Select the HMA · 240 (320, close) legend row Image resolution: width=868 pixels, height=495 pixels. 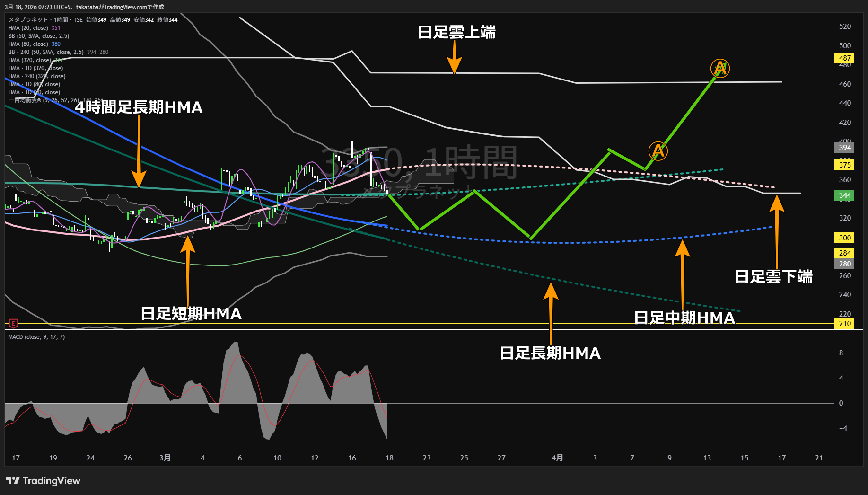37,76
